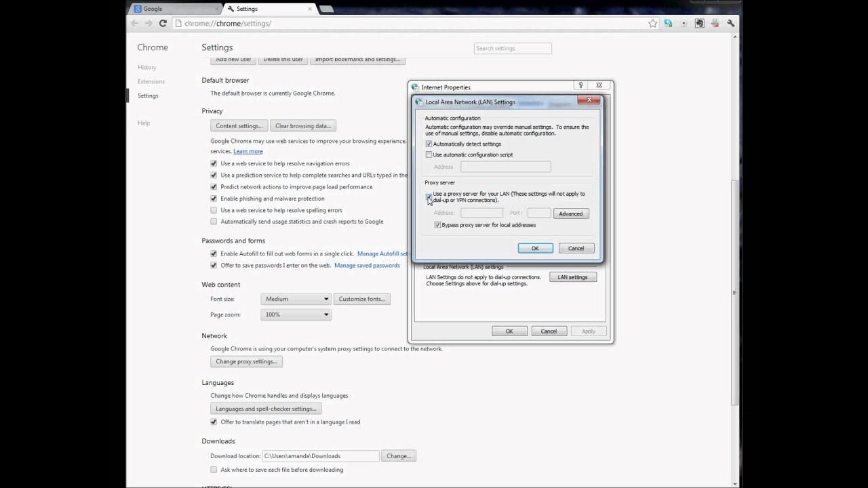This screenshot has height=488, width=868.
Task: Go back using the browser arrow
Action: (x=134, y=23)
